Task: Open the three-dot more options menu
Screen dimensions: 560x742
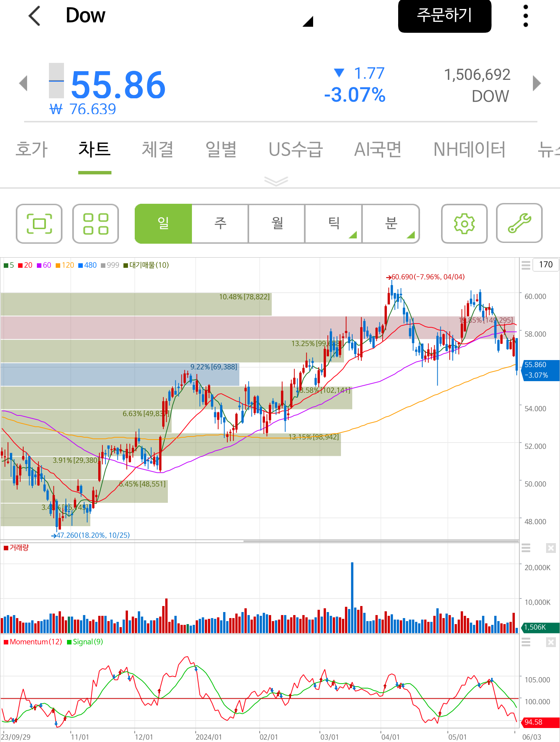Action: pos(526,16)
